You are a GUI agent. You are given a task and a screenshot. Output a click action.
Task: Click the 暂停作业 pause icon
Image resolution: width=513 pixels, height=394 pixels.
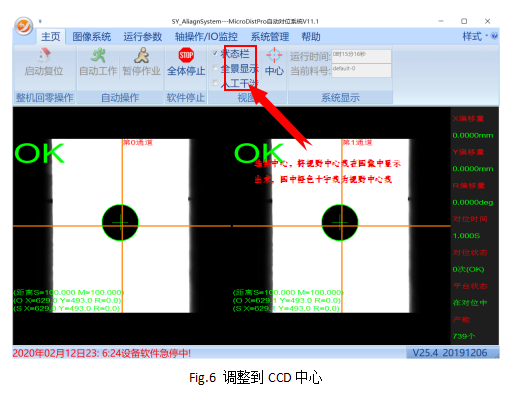click(142, 55)
